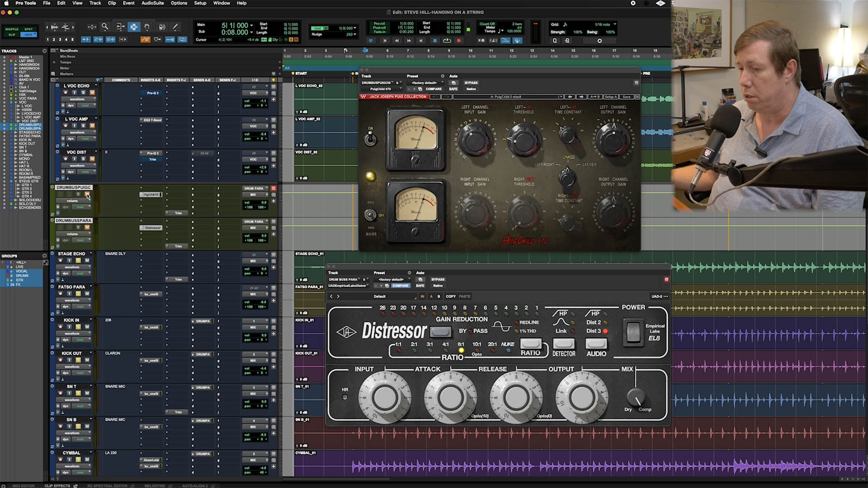The width and height of the screenshot is (868, 488).
Task: Select the Grabber hand tool
Action: click(x=147, y=27)
